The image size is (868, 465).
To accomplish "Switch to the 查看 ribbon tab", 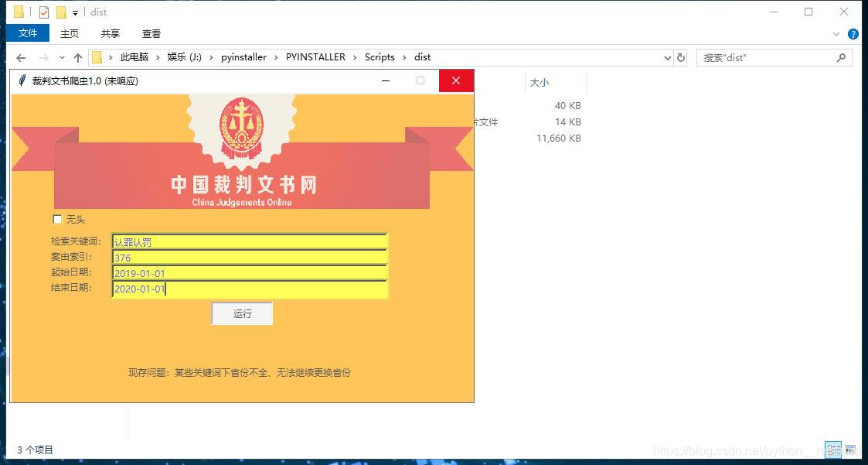I will [x=151, y=34].
